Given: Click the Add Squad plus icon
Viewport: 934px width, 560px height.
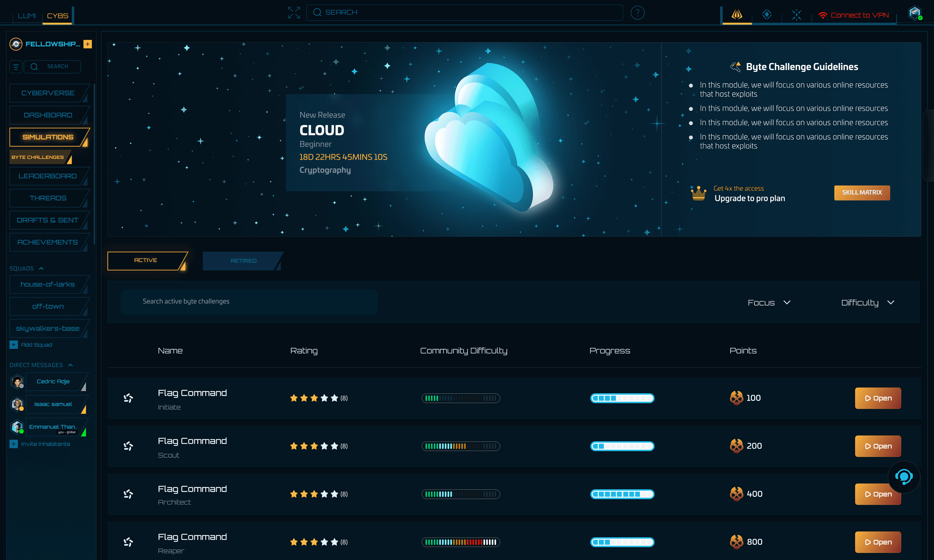Looking at the screenshot, I should pyautogui.click(x=13, y=345).
